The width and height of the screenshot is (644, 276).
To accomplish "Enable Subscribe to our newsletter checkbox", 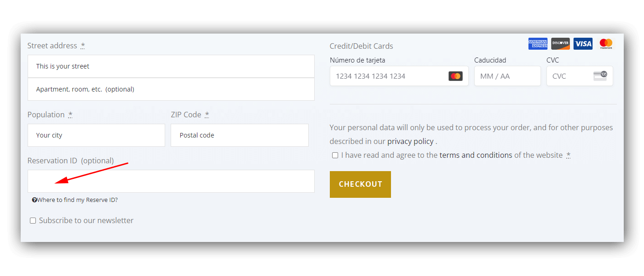I will coord(33,221).
